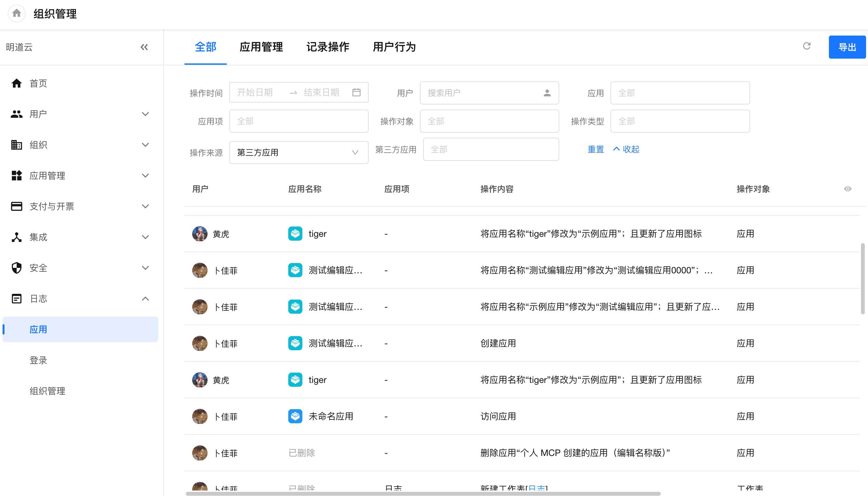Click the home icon beside 组织管理 title
Viewport: 868px width, 496px height.
coord(16,14)
